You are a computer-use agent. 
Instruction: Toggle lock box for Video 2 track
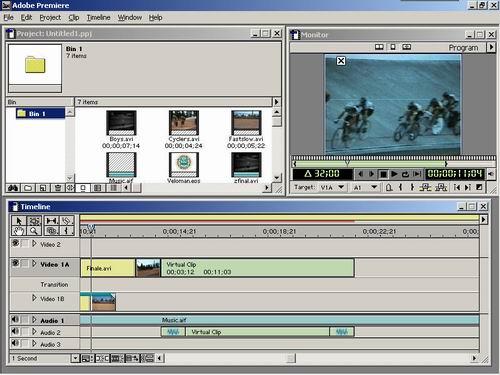[25, 244]
